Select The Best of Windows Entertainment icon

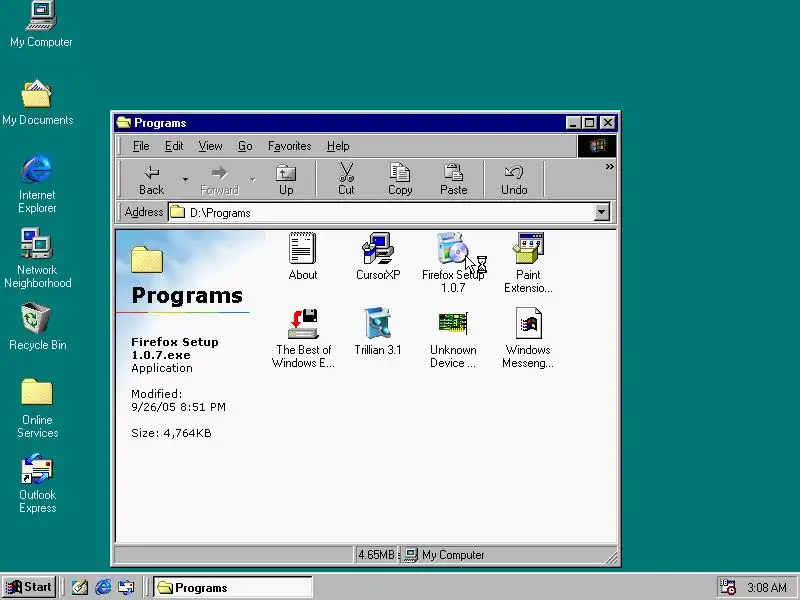pyautogui.click(x=303, y=323)
